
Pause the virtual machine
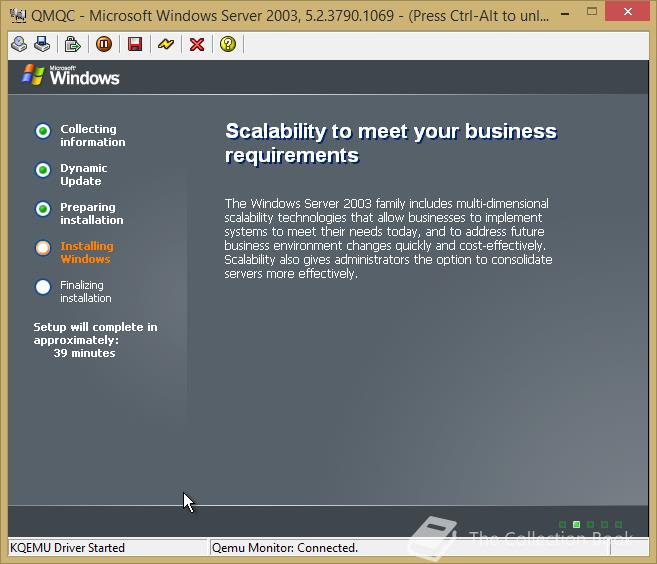pos(104,44)
